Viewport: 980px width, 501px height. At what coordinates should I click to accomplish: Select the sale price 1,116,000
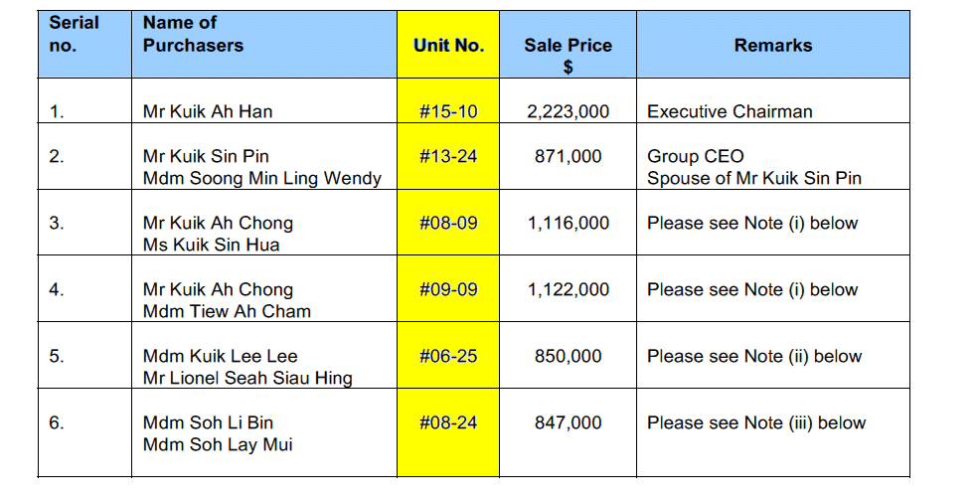569,224
